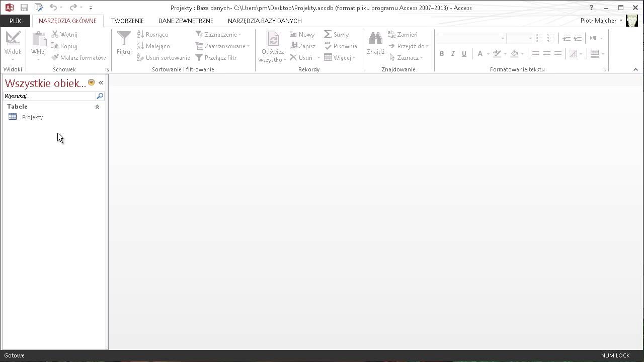Select Malarz formatów format painter
644x362 pixels.
(x=78, y=58)
